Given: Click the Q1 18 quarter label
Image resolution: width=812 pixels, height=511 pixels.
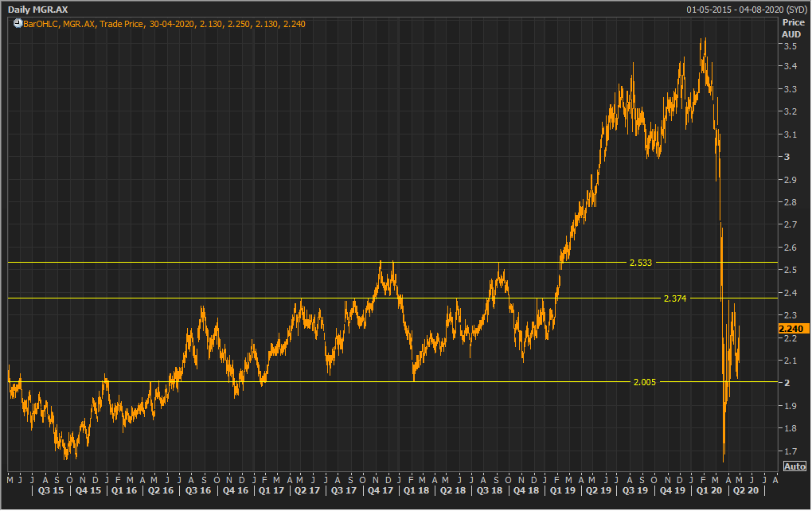Looking at the screenshot, I should coord(416,490).
